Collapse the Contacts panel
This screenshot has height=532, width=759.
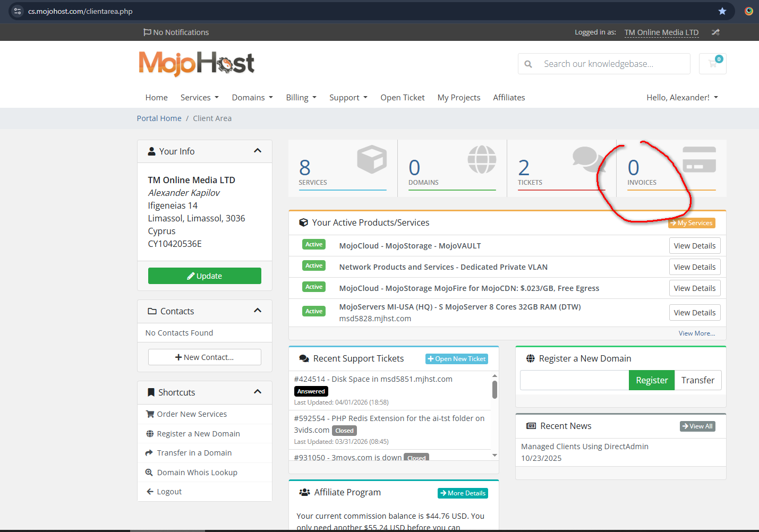tap(258, 311)
